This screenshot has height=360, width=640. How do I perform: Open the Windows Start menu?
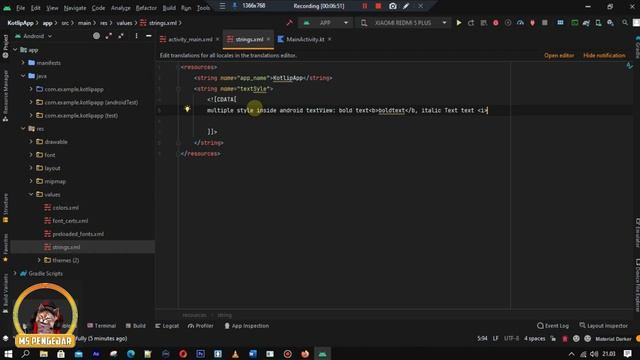[8, 354]
